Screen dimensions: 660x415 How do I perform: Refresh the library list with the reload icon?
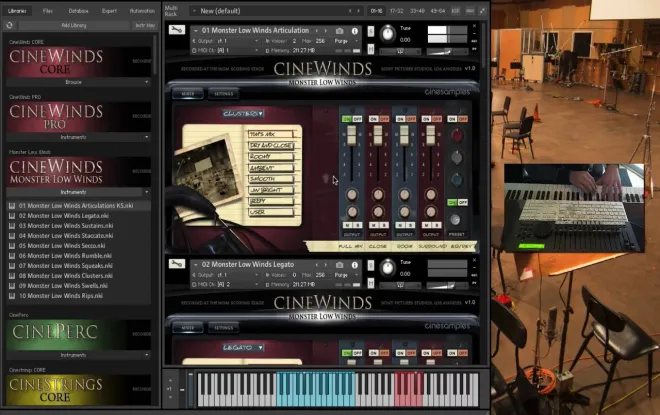pyautogui.click(x=9, y=25)
